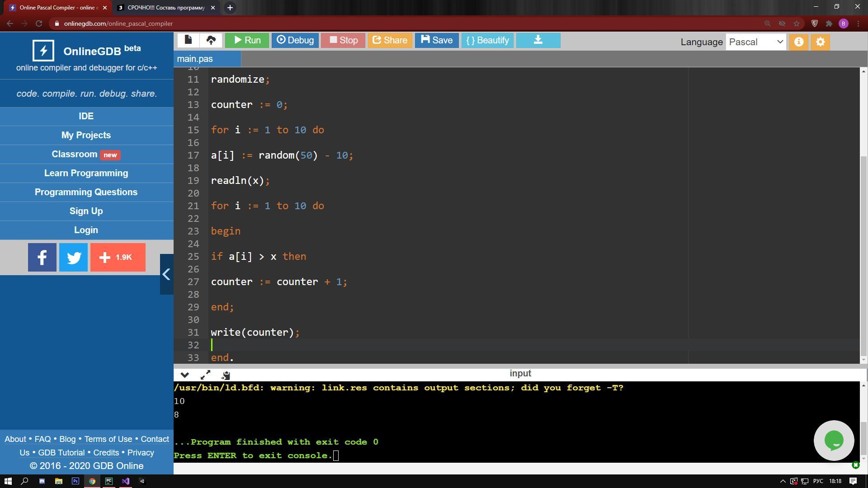Open the Credits link
Viewport: 868px width, 488px height.
(x=106, y=453)
